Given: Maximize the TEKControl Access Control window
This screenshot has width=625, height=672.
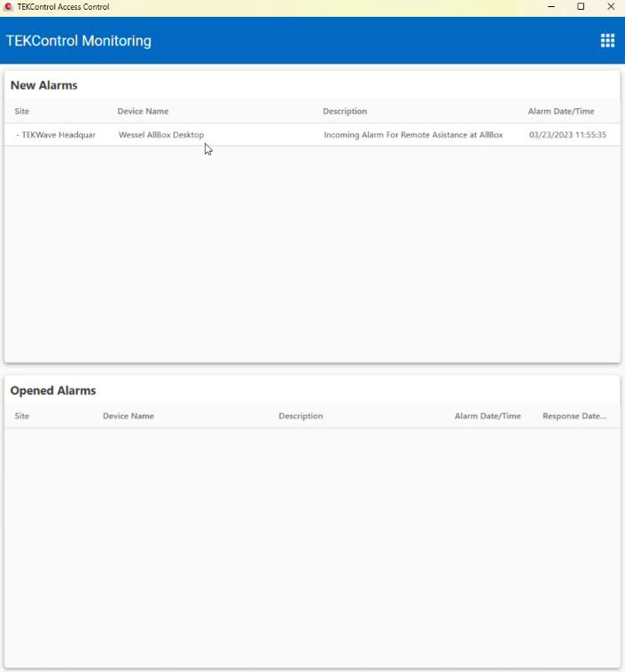Looking at the screenshot, I should [581, 6].
